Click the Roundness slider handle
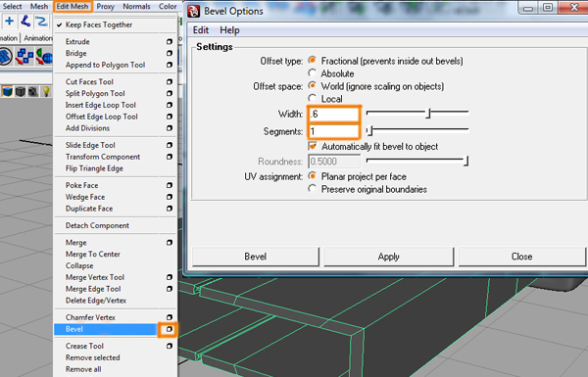The width and height of the screenshot is (588, 377). pyautogui.click(x=465, y=161)
